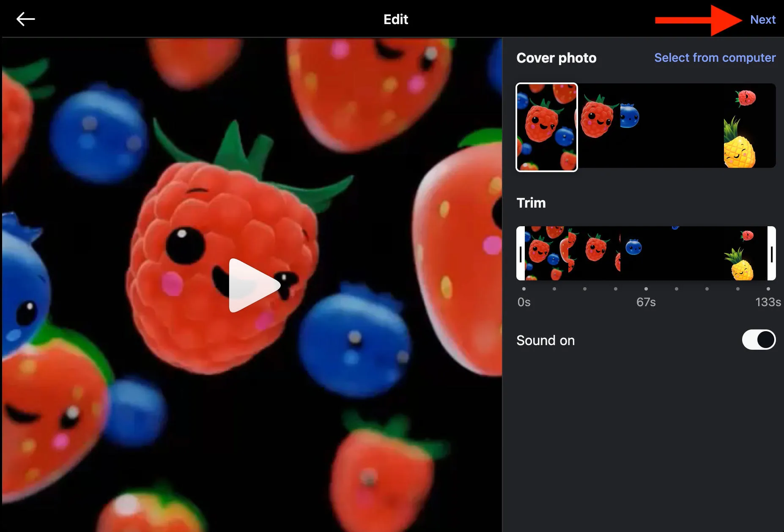Click the back arrow icon
Image resolution: width=784 pixels, height=532 pixels.
25,19
